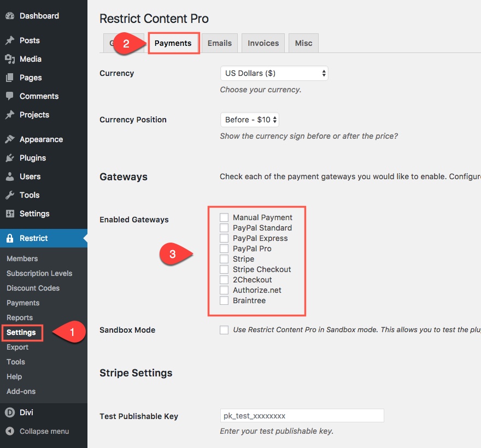
Task: Open the Currency dropdown showing US Dollars
Action: (x=274, y=73)
